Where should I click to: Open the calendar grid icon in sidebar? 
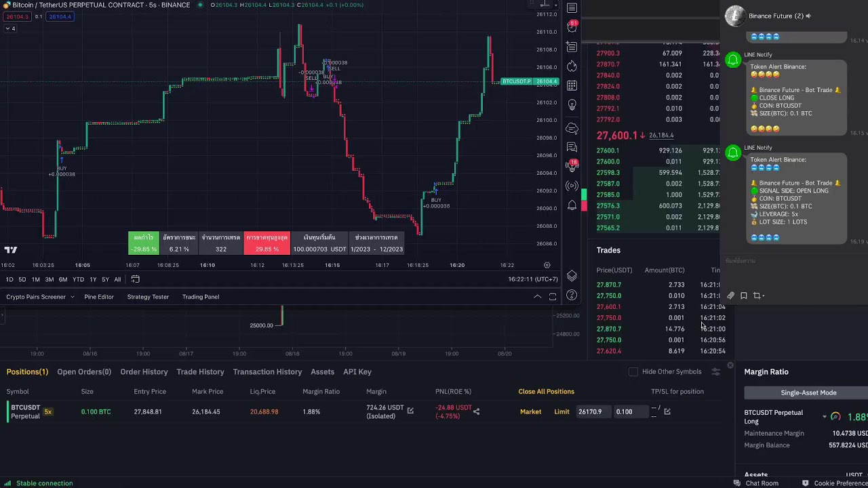pos(572,85)
